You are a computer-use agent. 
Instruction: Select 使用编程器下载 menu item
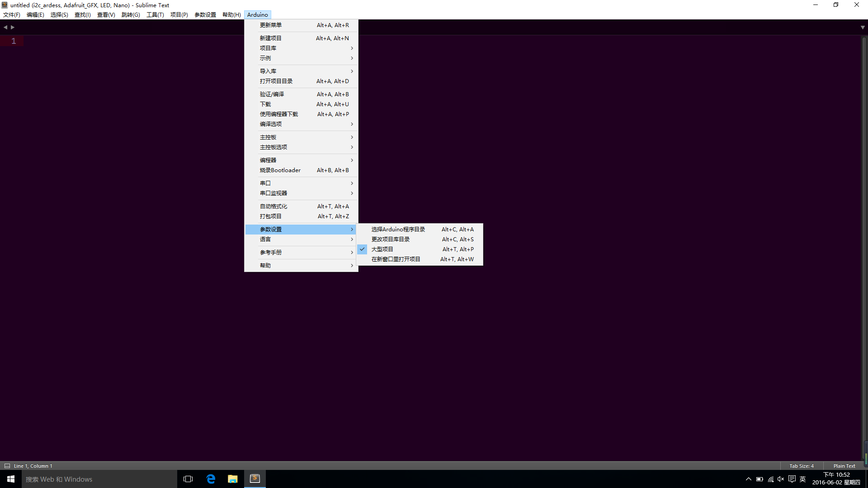[x=301, y=114]
